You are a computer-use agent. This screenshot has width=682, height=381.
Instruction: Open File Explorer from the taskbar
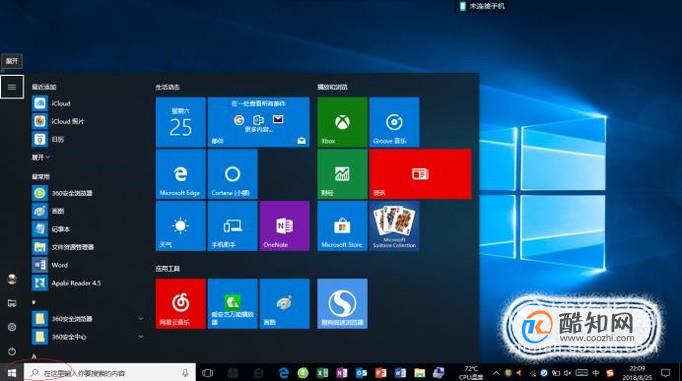tap(419, 373)
